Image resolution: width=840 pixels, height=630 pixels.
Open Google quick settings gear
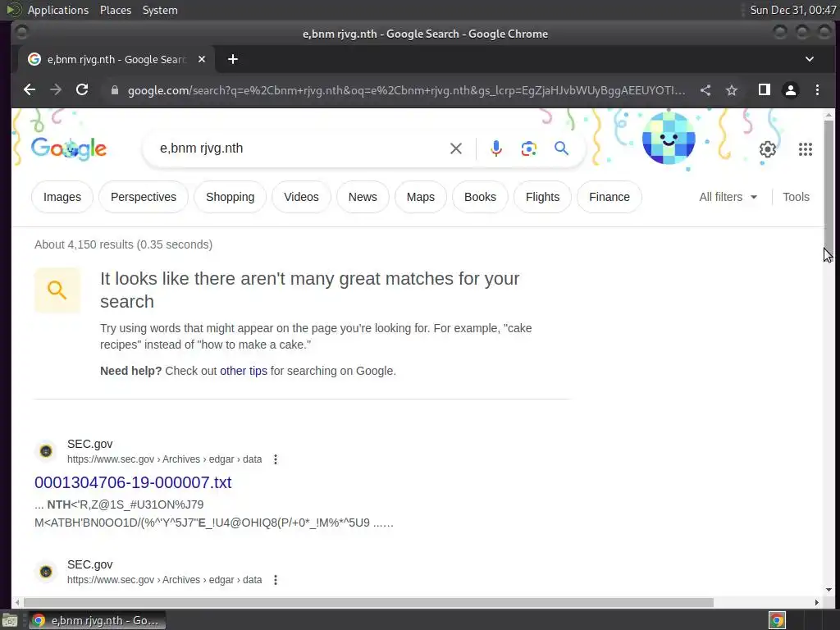[768, 149]
